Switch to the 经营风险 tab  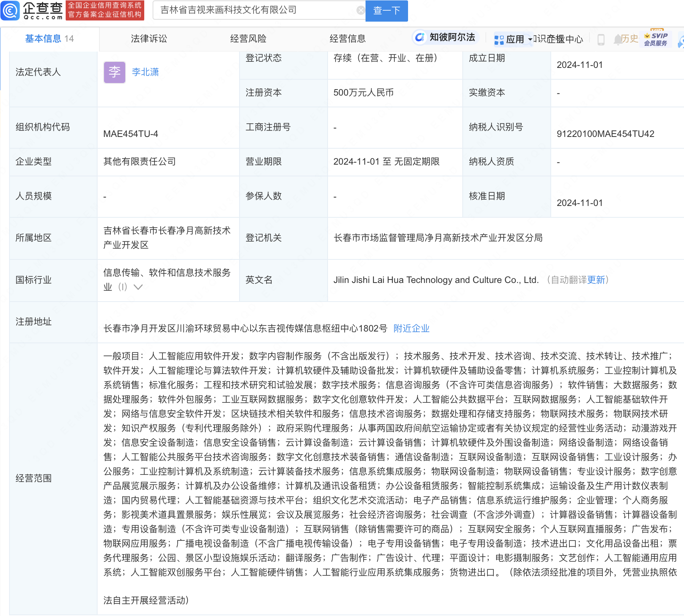248,39
